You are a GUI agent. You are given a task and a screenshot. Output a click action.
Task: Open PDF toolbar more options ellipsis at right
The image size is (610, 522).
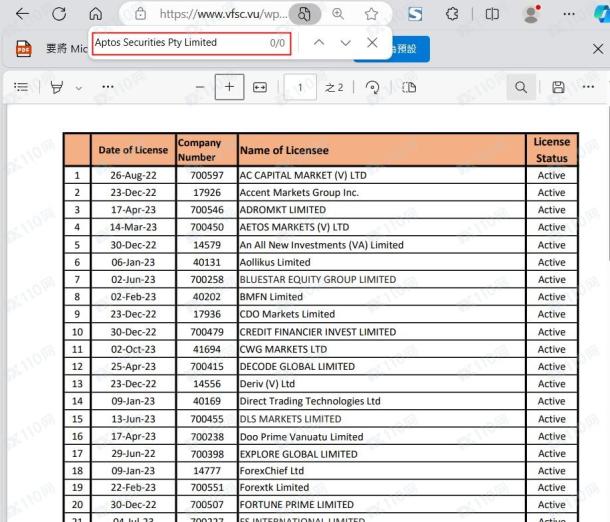click(x=588, y=87)
